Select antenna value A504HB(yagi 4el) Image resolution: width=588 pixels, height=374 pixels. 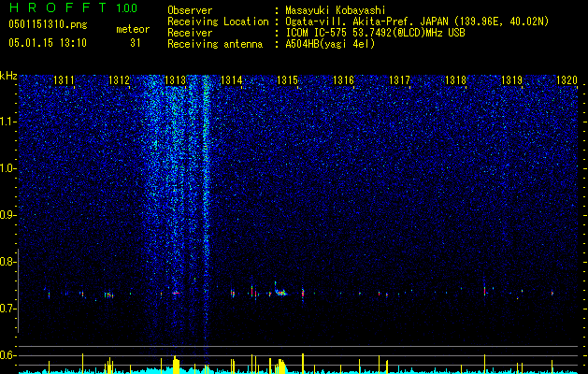click(x=330, y=44)
